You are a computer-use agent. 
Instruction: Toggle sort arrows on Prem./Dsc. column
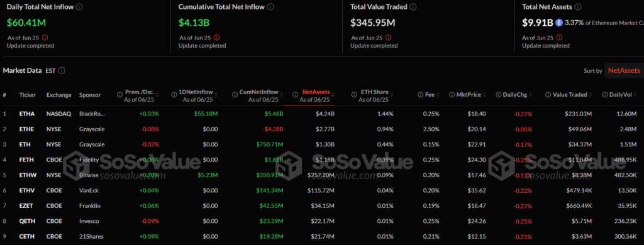[x=158, y=95]
